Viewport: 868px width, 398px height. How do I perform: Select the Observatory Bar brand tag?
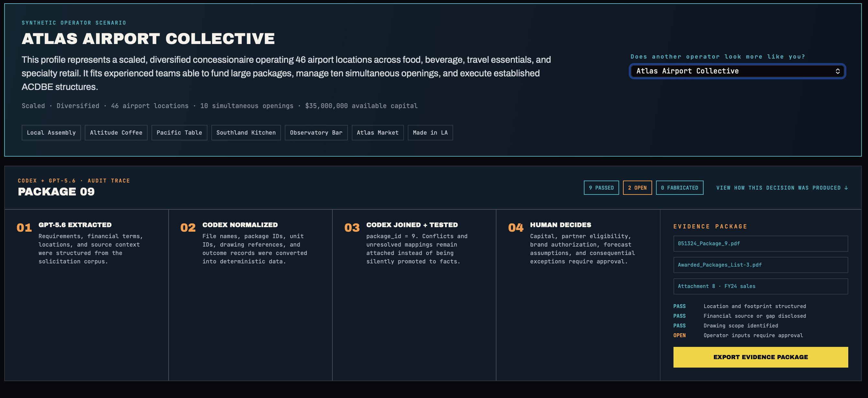(316, 133)
